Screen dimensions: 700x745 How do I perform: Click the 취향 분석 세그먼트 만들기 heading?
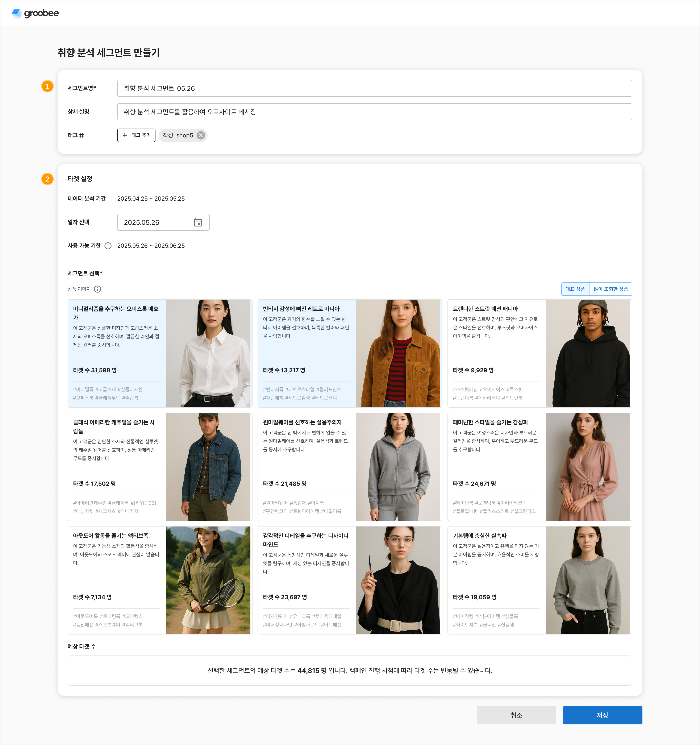pos(109,53)
